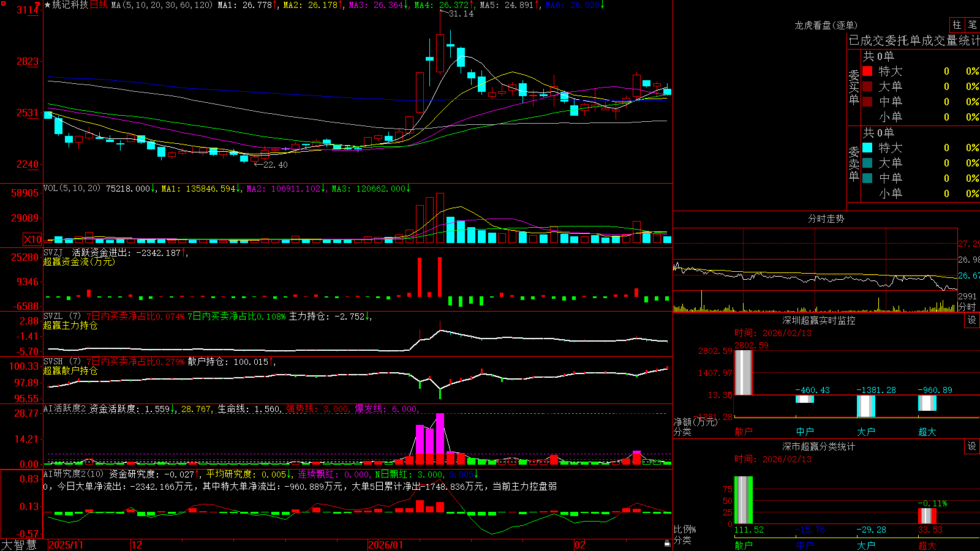
Task: Click the 散户 bar in 深圳超赢实时监控
Action: coord(743,372)
